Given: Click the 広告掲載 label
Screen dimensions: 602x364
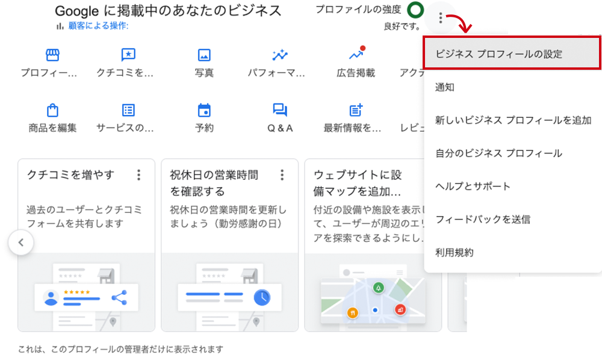Looking at the screenshot, I should coord(356,73).
